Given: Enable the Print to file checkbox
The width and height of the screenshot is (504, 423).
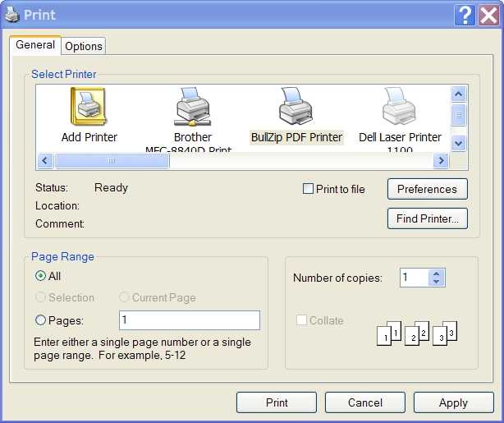Looking at the screenshot, I should coord(308,188).
